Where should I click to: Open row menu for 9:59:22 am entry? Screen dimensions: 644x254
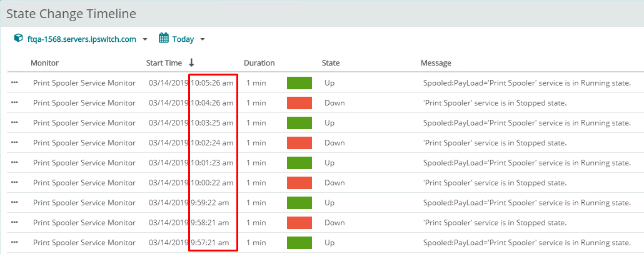click(14, 202)
